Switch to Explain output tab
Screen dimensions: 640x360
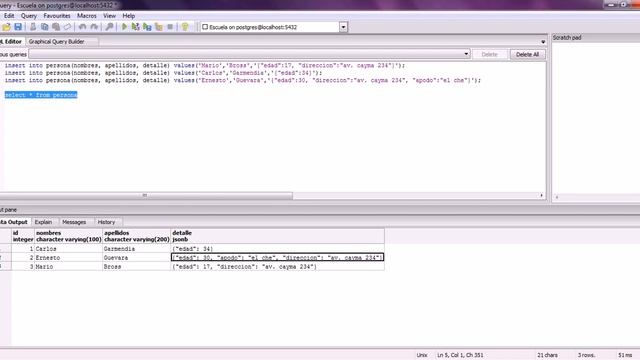(43, 222)
